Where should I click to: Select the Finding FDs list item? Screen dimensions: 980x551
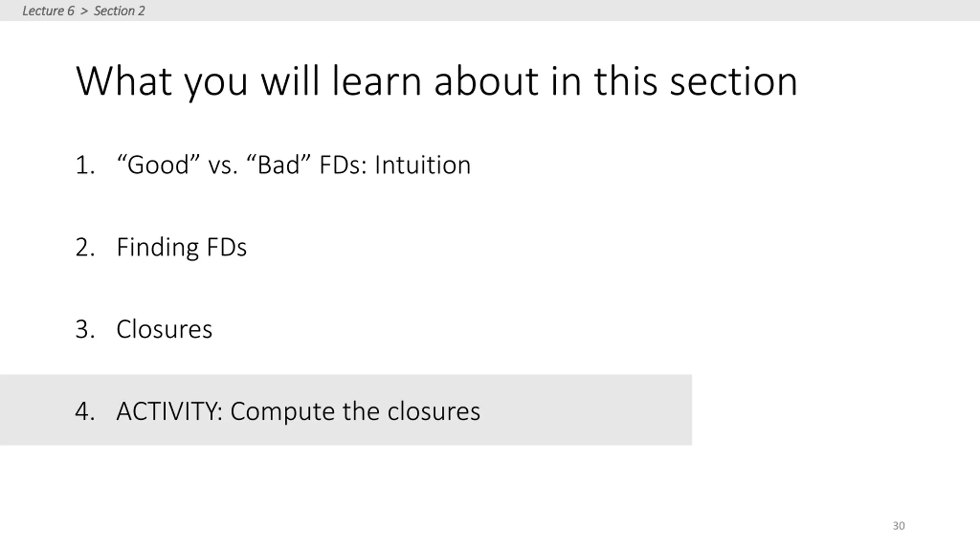point(181,247)
